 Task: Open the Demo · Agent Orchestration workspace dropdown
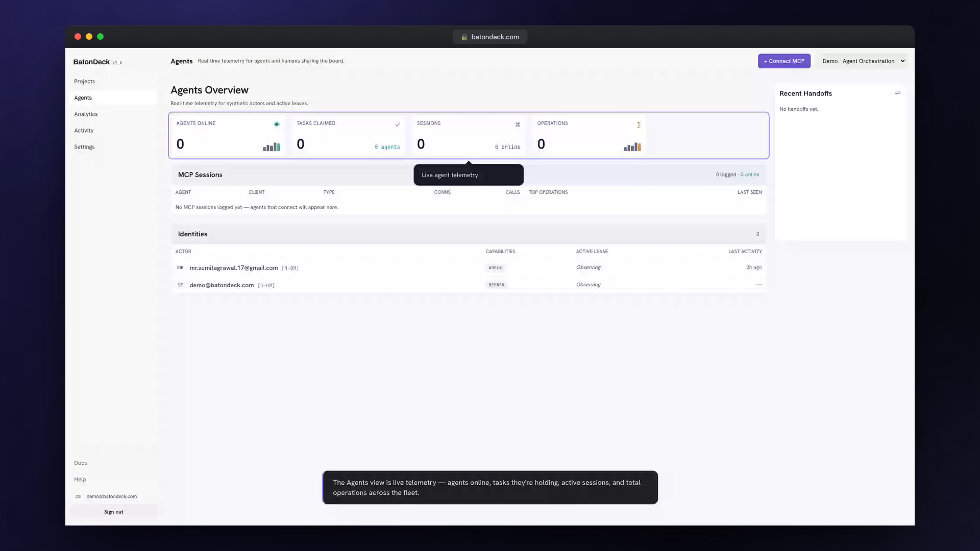863,61
